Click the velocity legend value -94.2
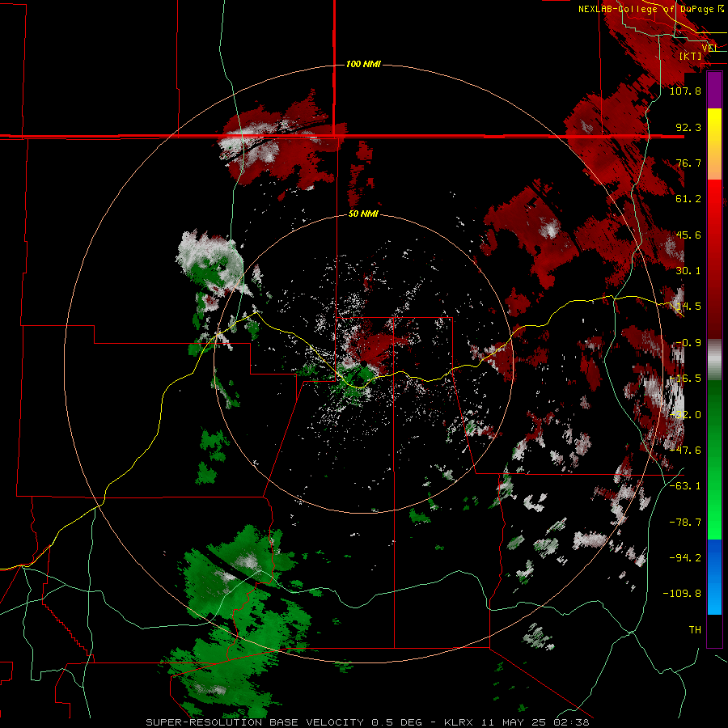This screenshot has height=728, width=728. tap(685, 558)
